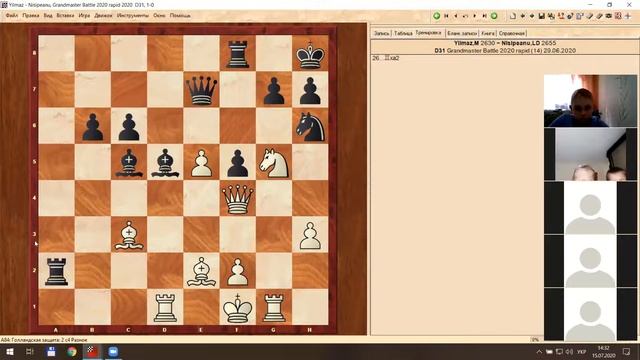Switch to the Справочная tab
The image size is (640, 360).
click(x=512, y=33)
